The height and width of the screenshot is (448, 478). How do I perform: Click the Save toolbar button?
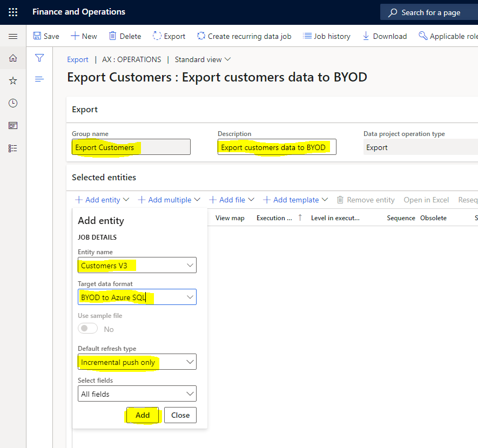[x=46, y=36]
